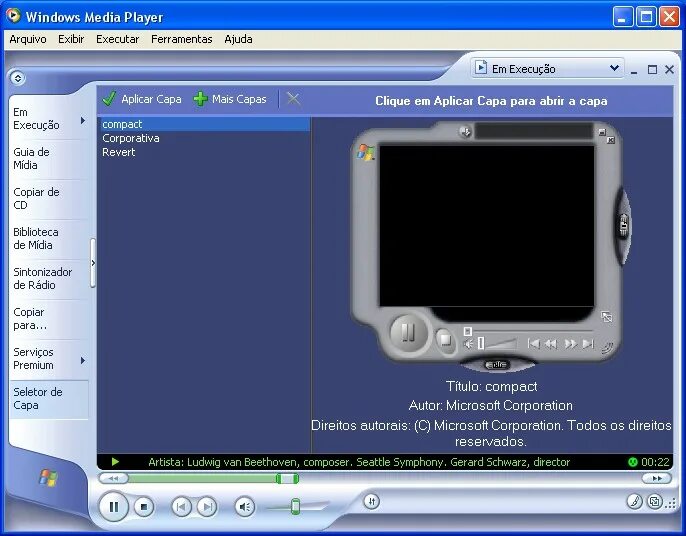Image resolution: width=686 pixels, height=536 pixels.
Task: Click Aplicar Capa text button
Action: click(x=151, y=99)
